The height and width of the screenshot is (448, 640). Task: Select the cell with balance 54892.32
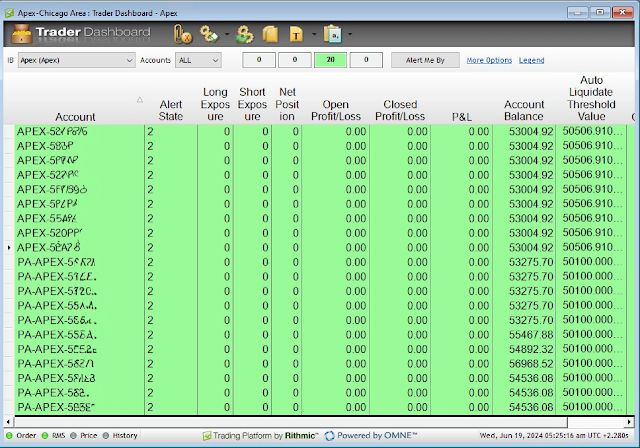click(524, 349)
